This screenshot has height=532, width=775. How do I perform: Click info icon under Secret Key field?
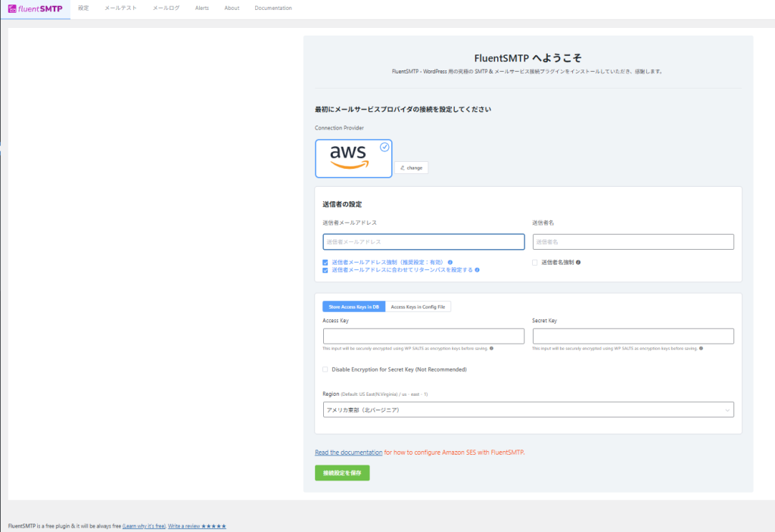pyautogui.click(x=702, y=348)
